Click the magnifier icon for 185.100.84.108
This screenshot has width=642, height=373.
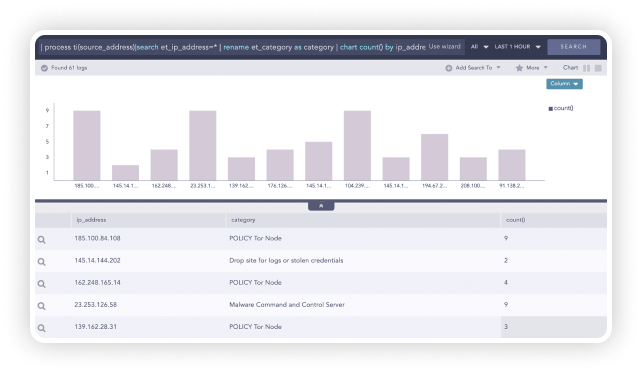pos(42,240)
